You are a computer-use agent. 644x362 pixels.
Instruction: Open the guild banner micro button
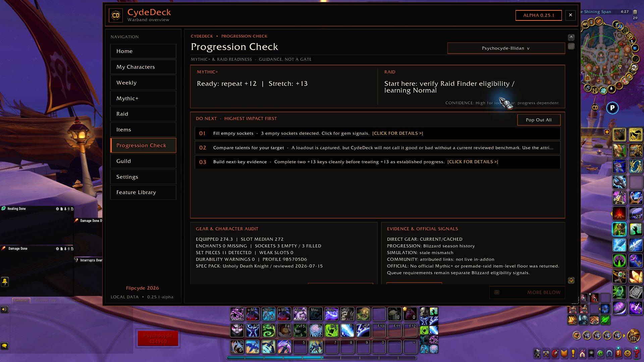[x=591, y=353]
